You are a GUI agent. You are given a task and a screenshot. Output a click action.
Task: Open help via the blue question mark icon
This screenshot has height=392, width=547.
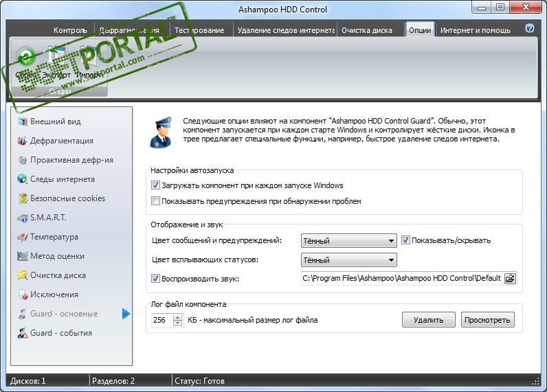[x=530, y=28]
